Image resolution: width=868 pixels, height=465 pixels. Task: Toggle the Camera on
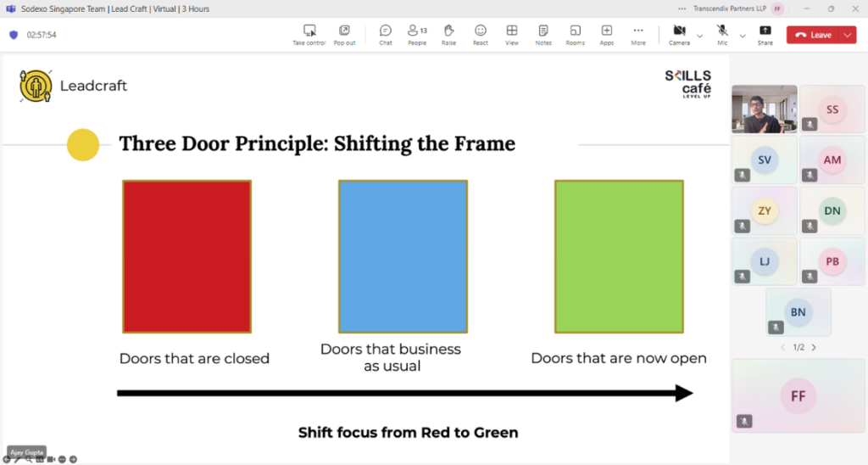tap(679, 34)
